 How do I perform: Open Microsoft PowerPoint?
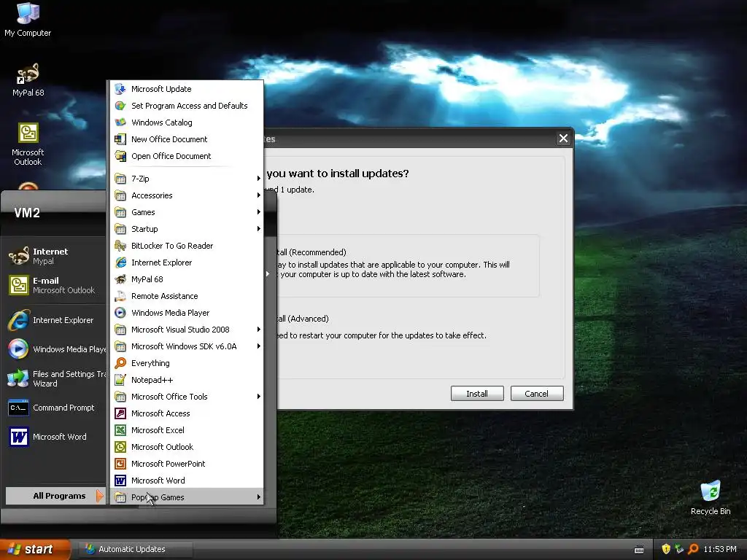click(x=186, y=464)
